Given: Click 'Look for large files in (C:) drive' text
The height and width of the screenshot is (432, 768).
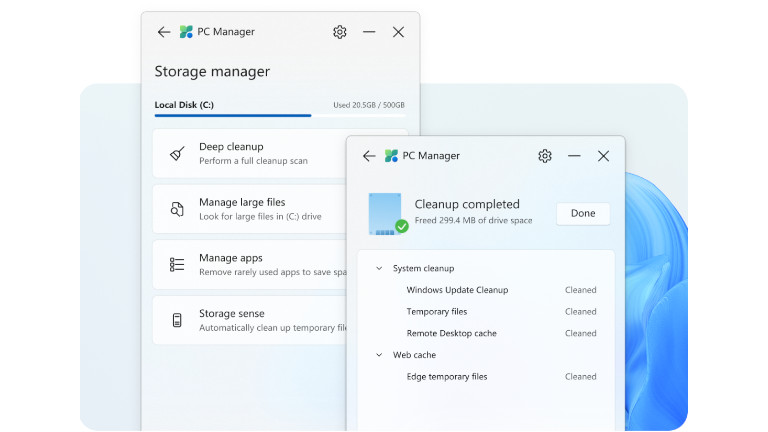Looking at the screenshot, I should [x=260, y=216].
